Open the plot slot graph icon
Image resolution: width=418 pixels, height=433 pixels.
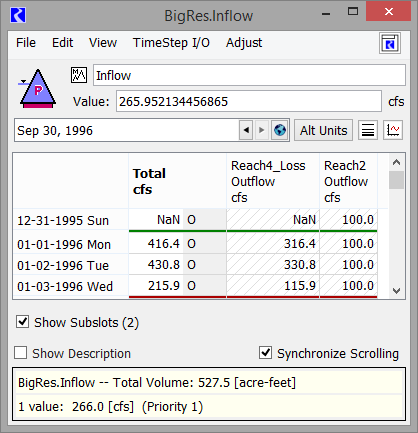[x=393, y=130]
